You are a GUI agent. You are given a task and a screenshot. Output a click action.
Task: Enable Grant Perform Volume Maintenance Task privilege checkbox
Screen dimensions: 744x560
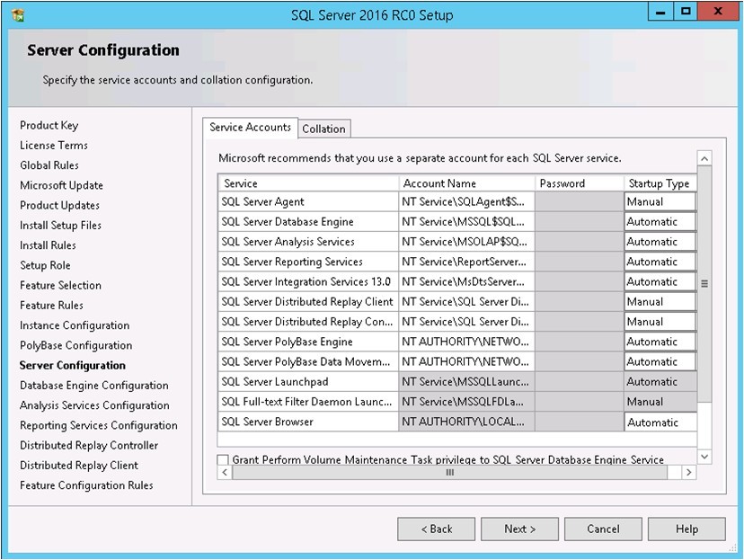(x=223, y=459)
